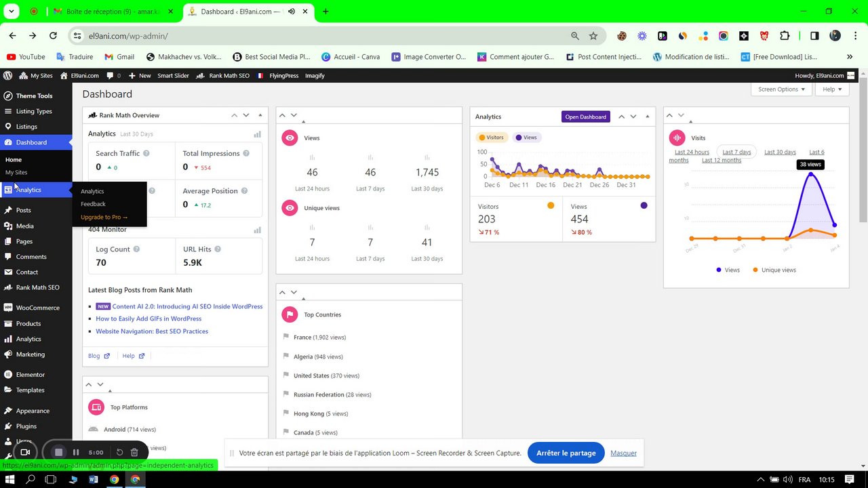Viewport: 868px width, 488px height.
Task: Collapse the Rank Math Overview panel toggle
Action: point(260,116)
